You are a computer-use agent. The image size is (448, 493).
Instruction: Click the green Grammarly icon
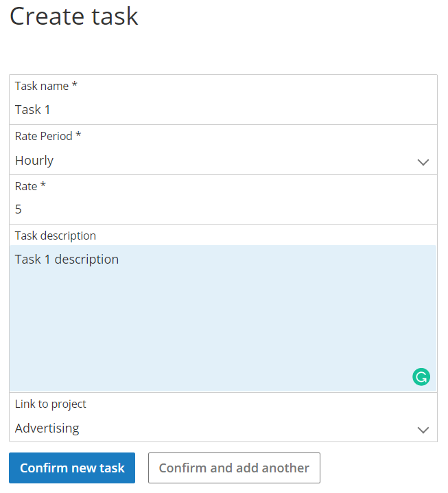click(x=421, y=377)
